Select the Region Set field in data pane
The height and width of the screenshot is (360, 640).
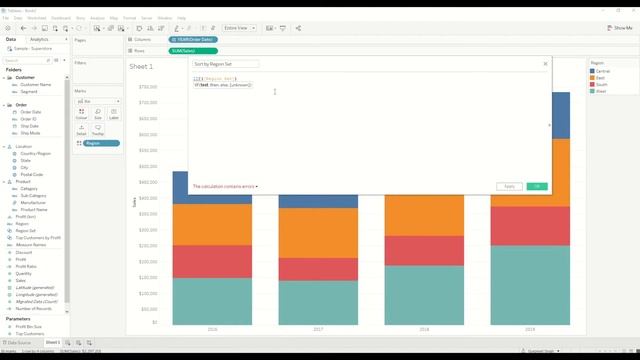(x=25, y=231)
